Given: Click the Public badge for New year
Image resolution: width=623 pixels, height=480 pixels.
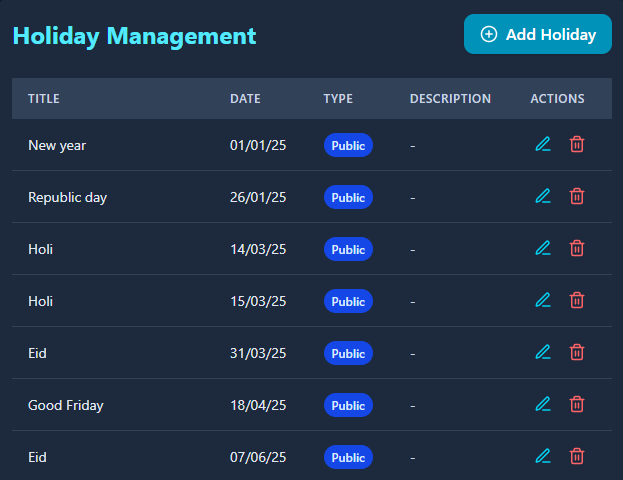Looking at the screenshot, I should click(348, 145).
